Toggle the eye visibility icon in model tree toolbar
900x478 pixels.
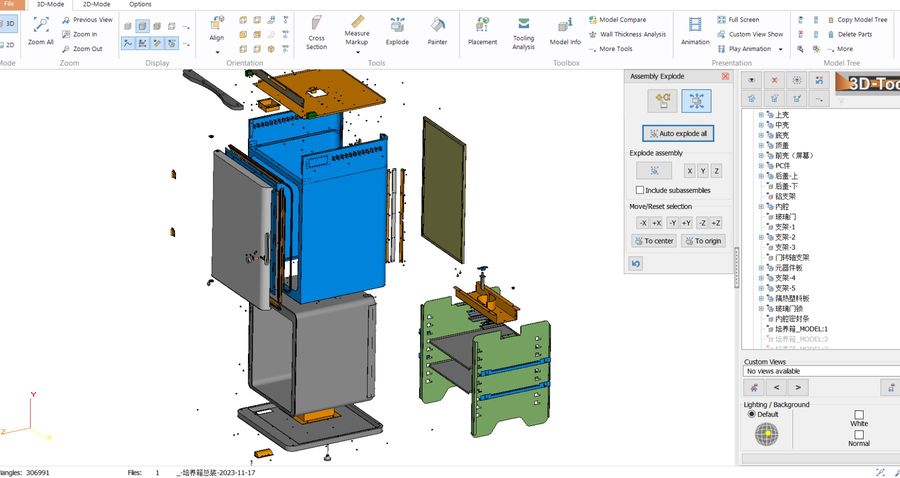click(752, 80)
